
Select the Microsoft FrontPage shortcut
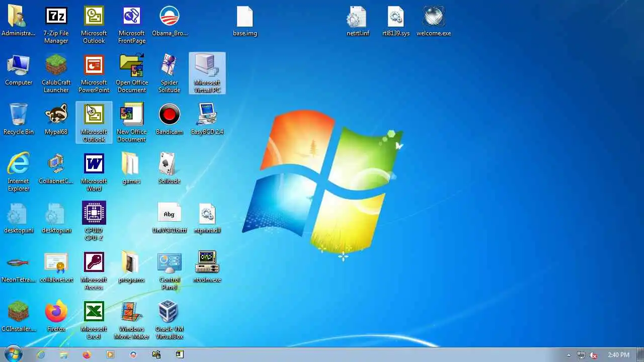(132, 25)
